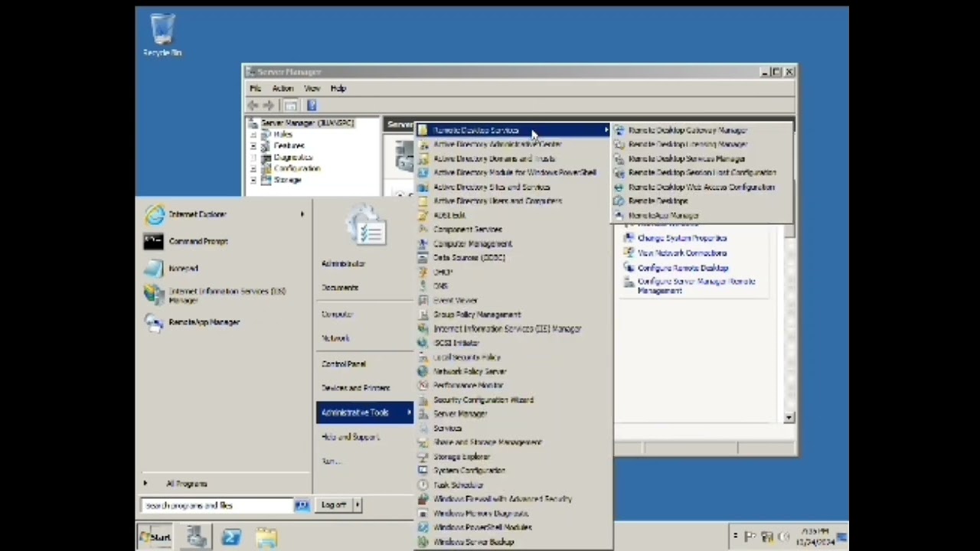Click Recycle Bin desktop icon
Image resolution: width=980 pixels, height=551 pixels.
162,34
